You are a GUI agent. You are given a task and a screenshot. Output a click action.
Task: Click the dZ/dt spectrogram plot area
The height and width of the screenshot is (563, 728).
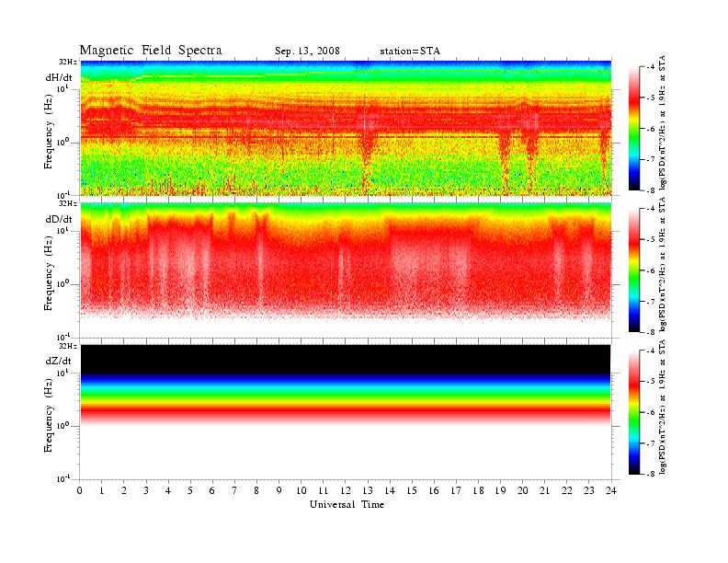pyautogui.click(x=346, y=412)
